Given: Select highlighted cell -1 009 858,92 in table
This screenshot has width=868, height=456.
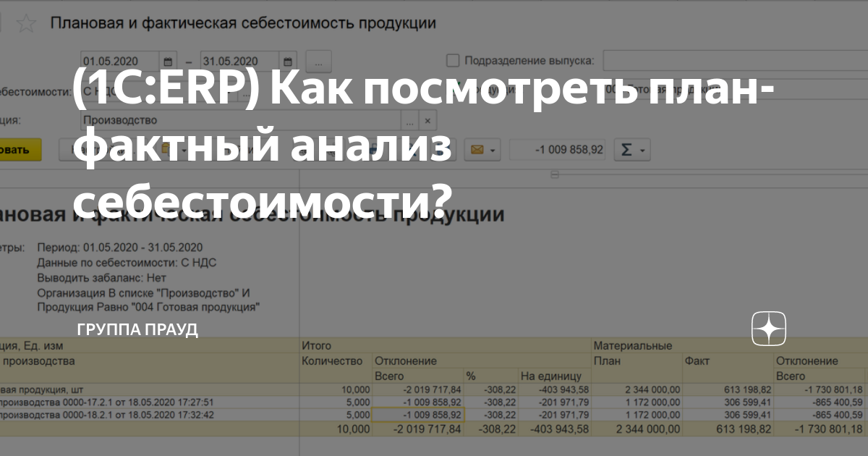Looking at the screenshot, I should tap(417, 415).
